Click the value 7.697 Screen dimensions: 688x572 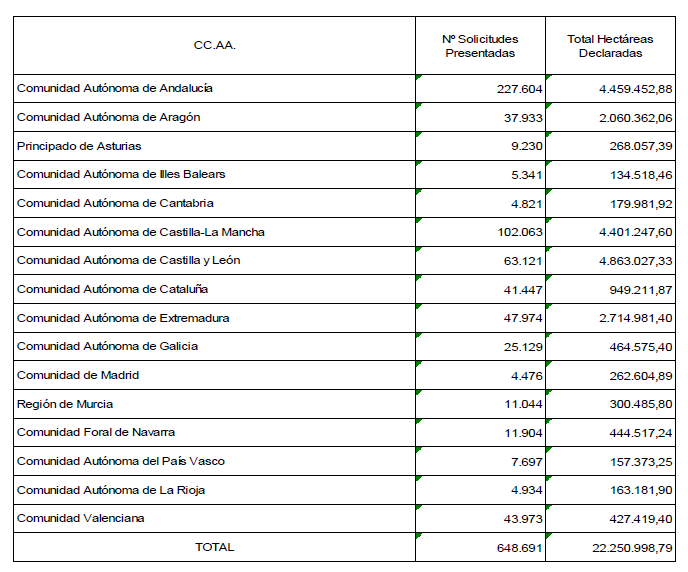[x=527, y=462]
